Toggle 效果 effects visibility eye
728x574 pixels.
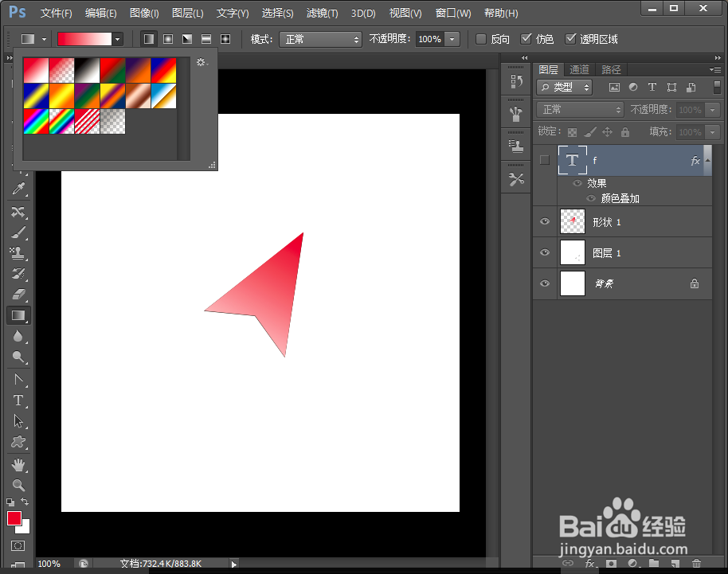tap(577, 183)
